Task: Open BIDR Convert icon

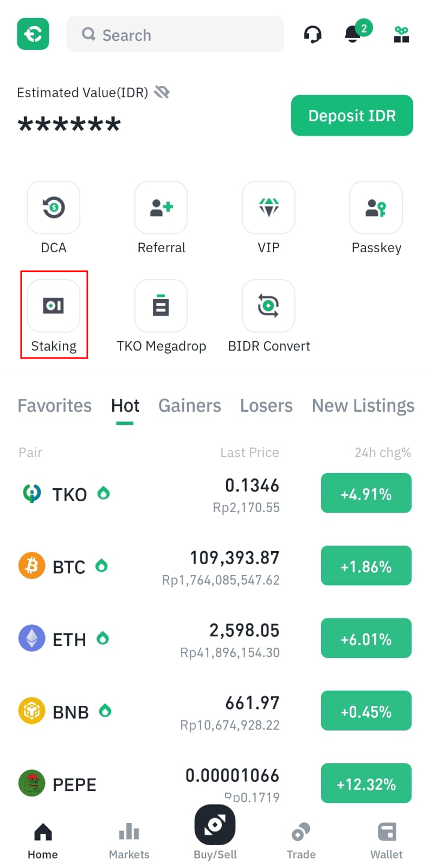Action: tap(268, 305)
